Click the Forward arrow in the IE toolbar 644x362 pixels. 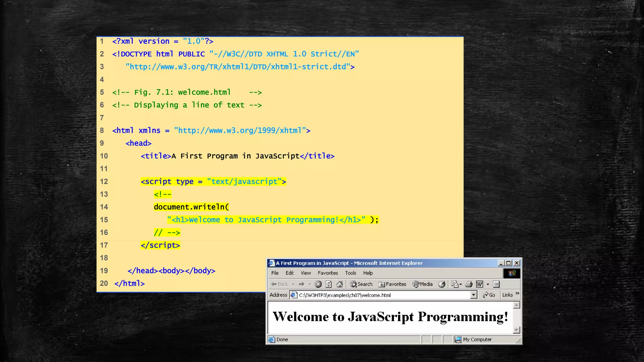click(302, 284)
